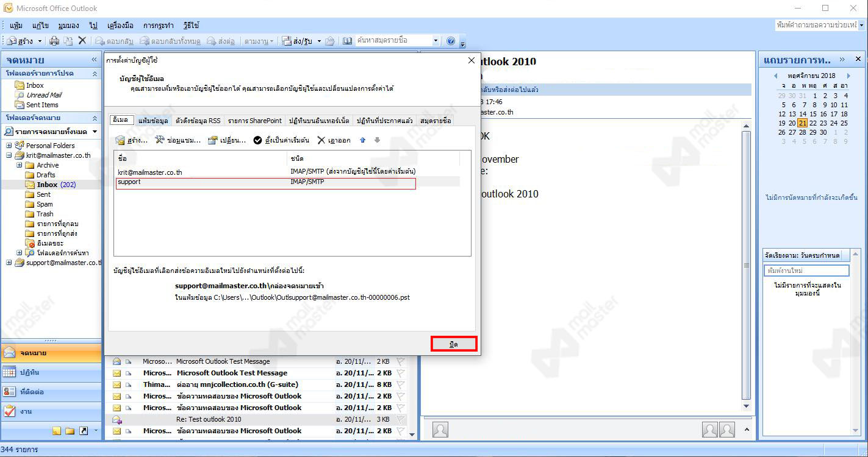
Task: Click the reading pane vertical scrollbar
Action: (746, 266)
